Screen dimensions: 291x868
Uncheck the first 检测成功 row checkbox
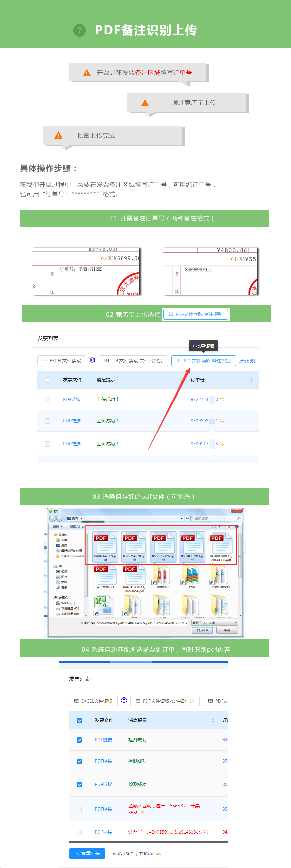pos(79,740)
